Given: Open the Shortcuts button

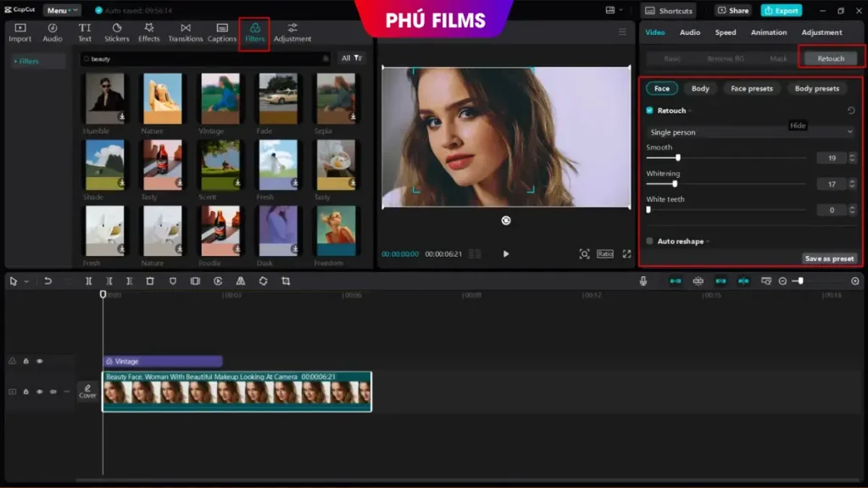Looking at the screenshot, I should point(669,10).
